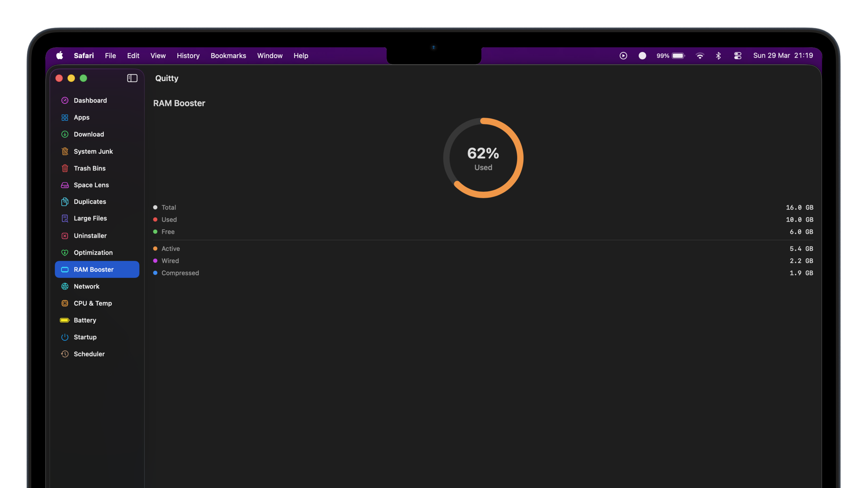Click the 62% Used RAM gauge
868x488 pixels.
[483, 158]
